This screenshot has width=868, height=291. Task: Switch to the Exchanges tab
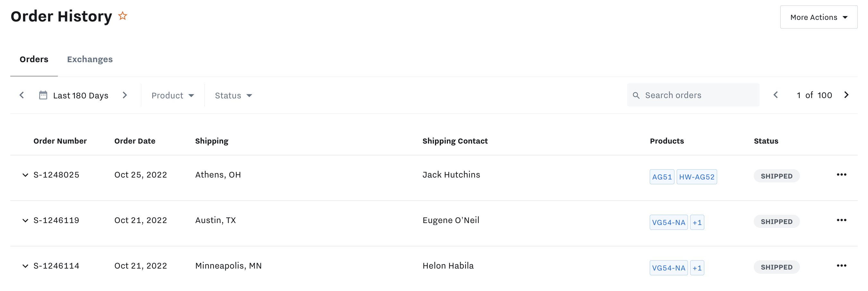[90, 59]
